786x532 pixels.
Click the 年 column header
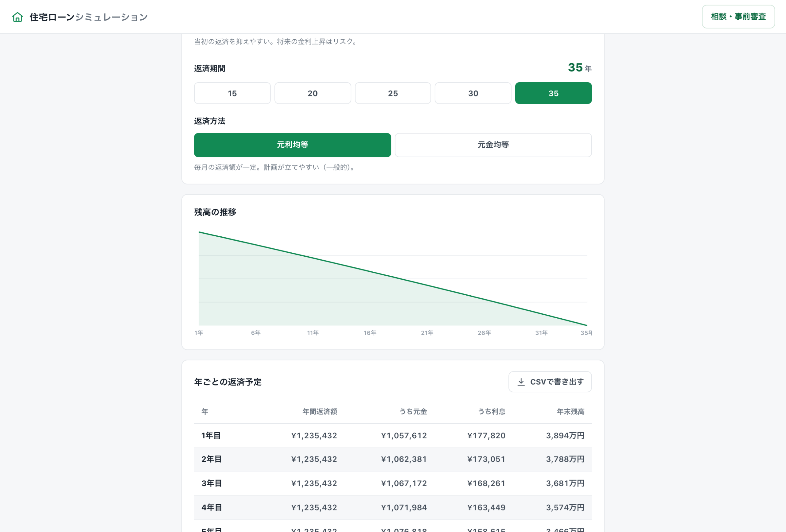(x=204, y=412)
